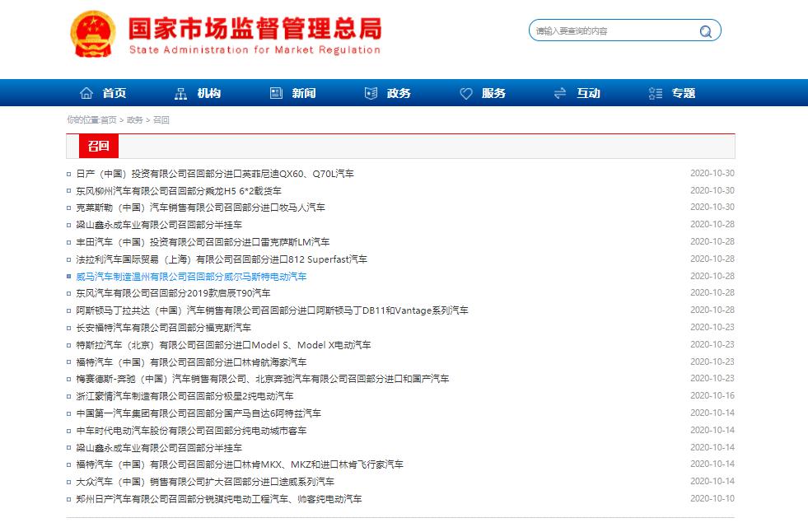808x532 pixels.
Task: Open the 东风柳州 乘龙H5 truck recall
Action: point(179,191)
